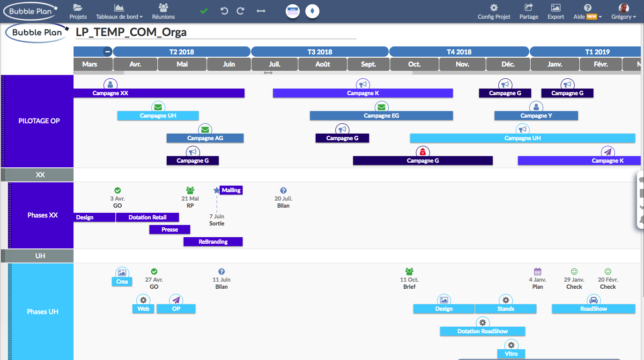
Task: Click the undo arrow icon
Action: pos(224,11)
